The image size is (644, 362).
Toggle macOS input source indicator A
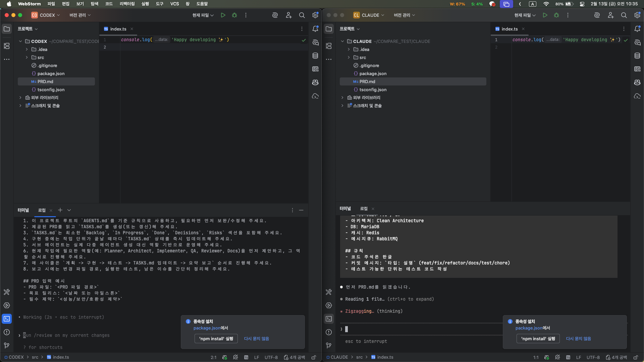532,4
